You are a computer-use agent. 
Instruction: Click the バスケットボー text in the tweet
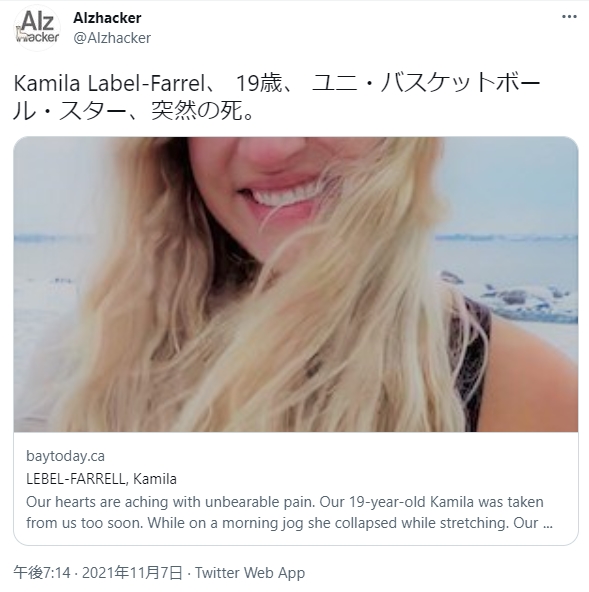[x=460, y=83]
